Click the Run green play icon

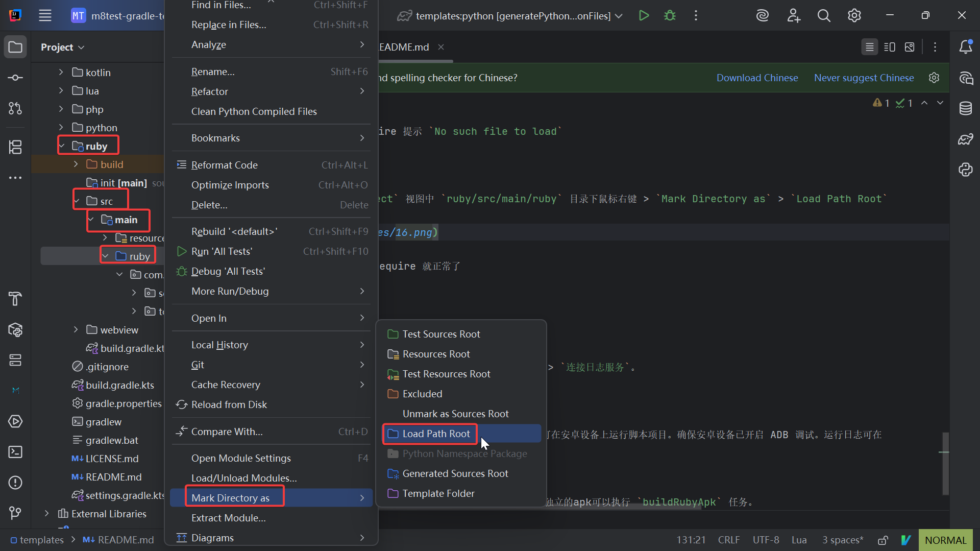(x=644, y=16)
